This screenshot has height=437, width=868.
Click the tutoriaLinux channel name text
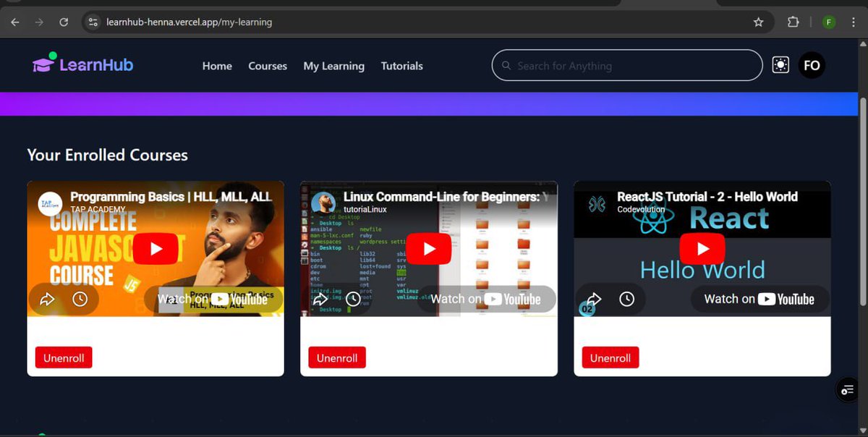pos(365,209)
